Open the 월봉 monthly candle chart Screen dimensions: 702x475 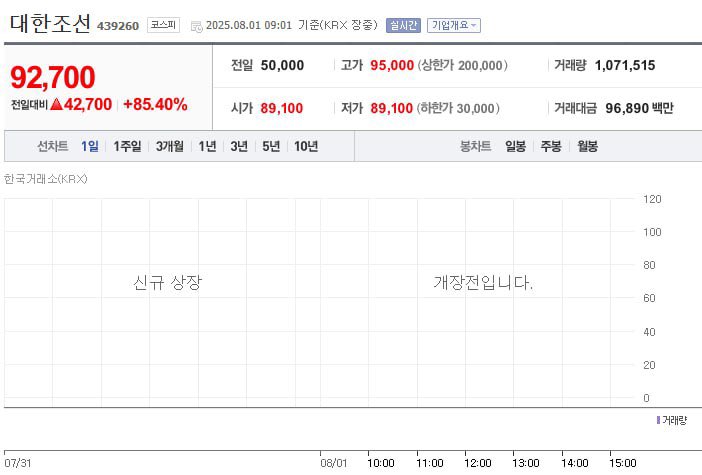tap(587, 146)
